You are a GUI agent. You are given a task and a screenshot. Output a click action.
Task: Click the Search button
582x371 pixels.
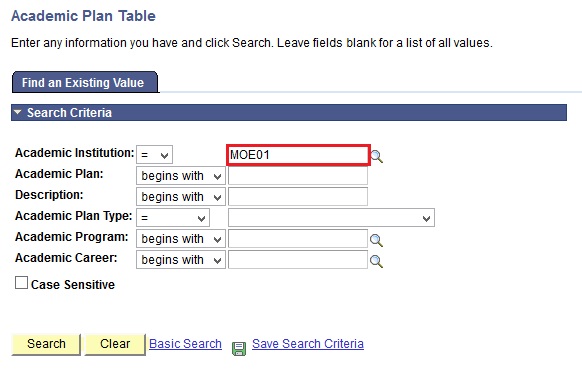pos(46,344)
